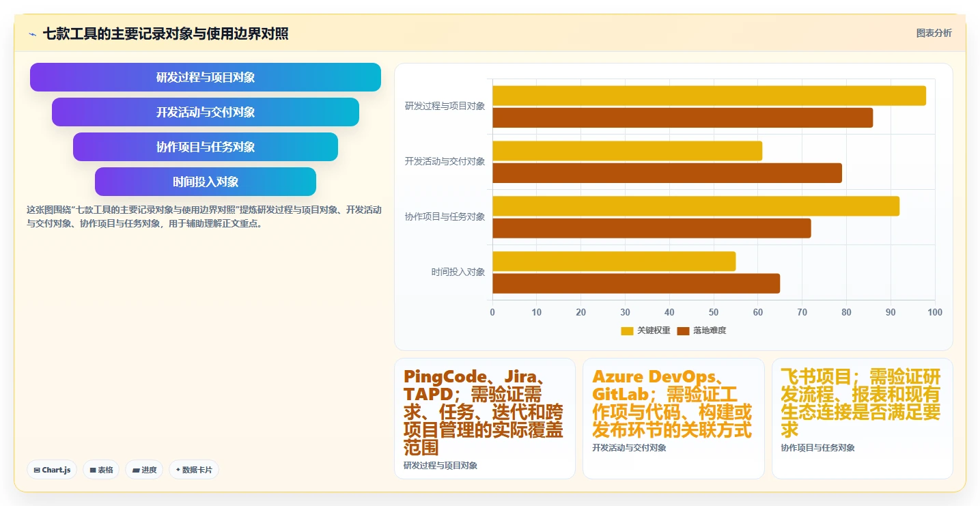Select the 开发活动与交付对象 funnel bar
This screenshot has height=506, width=980.
pos(206,112)
